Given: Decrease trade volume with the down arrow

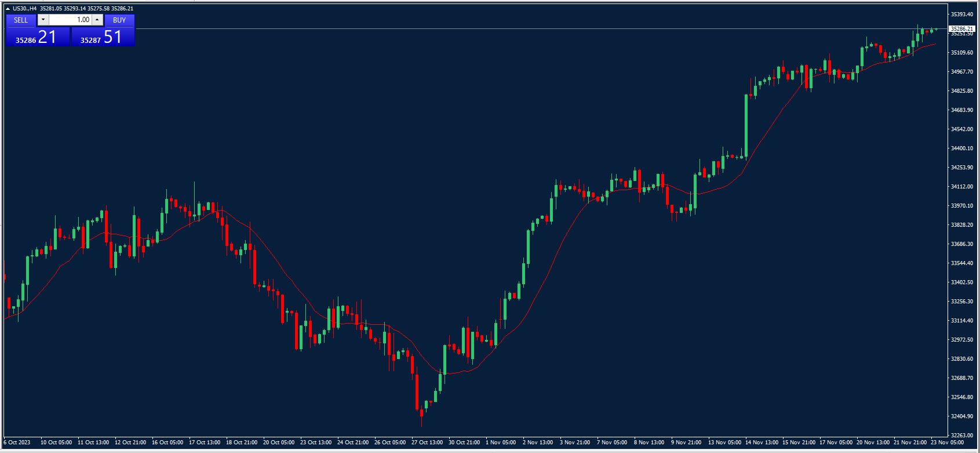Looking at the screenshot, I should coord(43,20).
